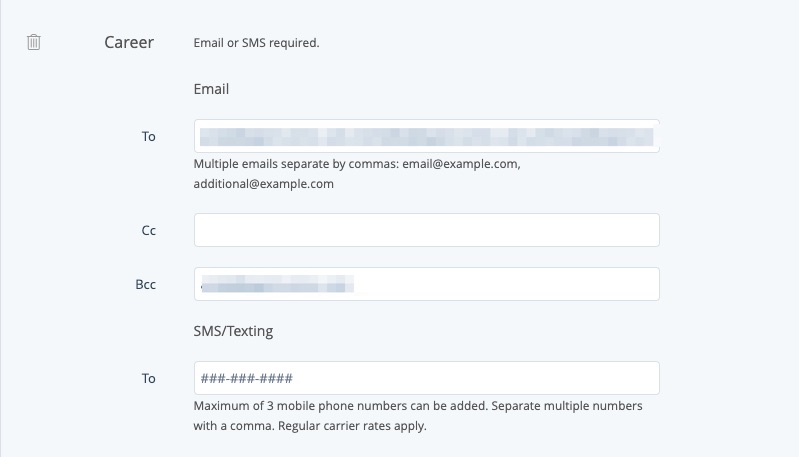Image resolution: width=799 pixels, height=457 pixels.
Task: Click the SMS ###-###-#### phone field
Action: [x=426, y=378]
